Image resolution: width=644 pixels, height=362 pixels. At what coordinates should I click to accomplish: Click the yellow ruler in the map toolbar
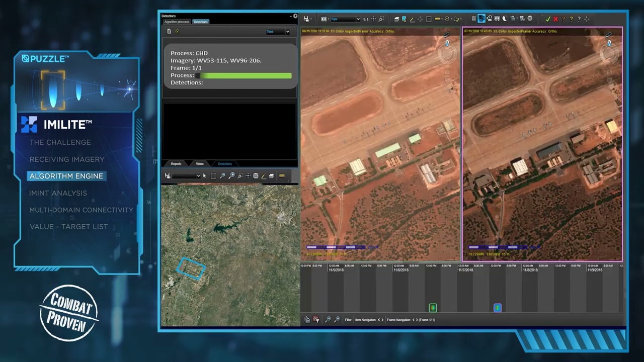282,175
